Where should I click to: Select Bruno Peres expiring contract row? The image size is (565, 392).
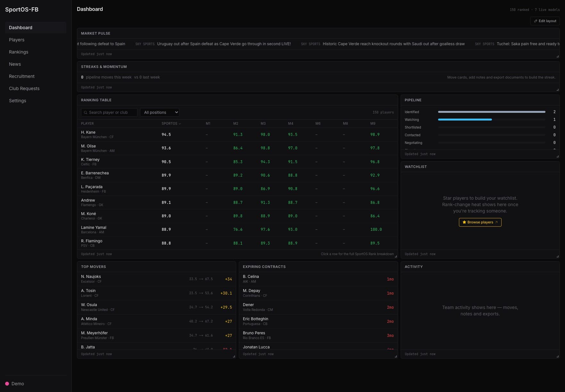coord(318,335)
